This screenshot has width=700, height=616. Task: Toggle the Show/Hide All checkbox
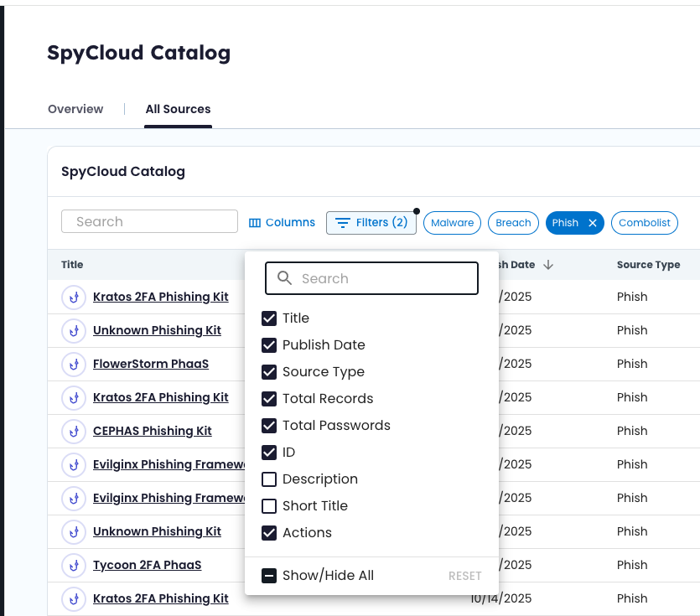tap(269, 576)
